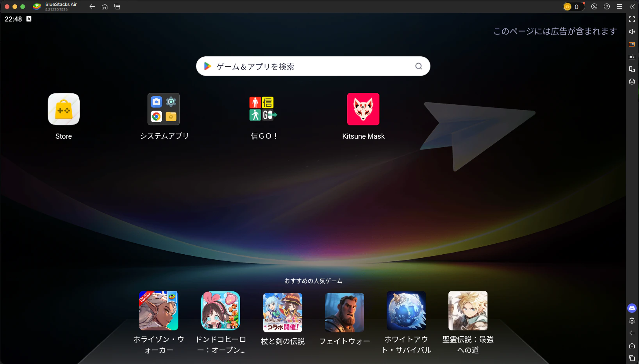
Task: Open the フェイトウォー game
Action: pyautogui.click(x=344, y=313)
